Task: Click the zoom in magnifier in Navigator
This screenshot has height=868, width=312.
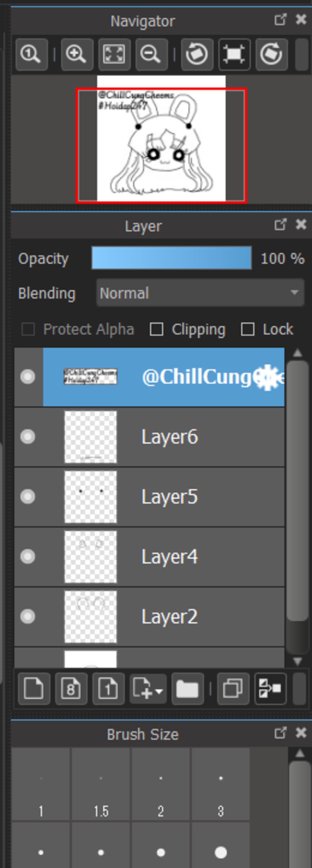Action: (x=77, y=54)
